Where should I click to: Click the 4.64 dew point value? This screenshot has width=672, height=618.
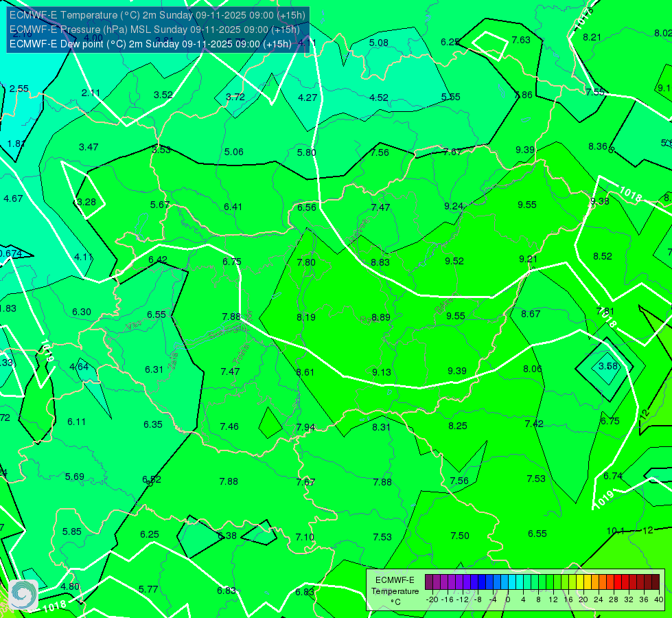[x=79, y=367]
